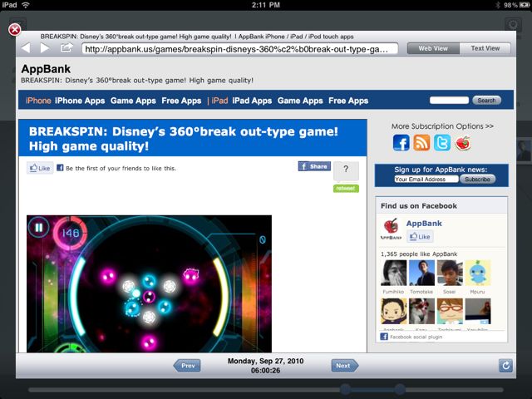Tap the battery indicator in status bar
532x399 pixels.
[524, 5]
